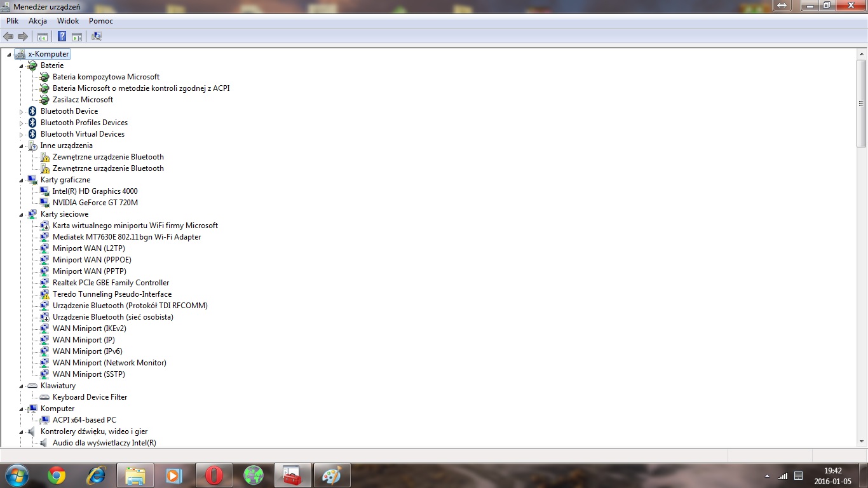
Task: Collapse the Karty sieciowe category
Action: (x=21, y=214)
